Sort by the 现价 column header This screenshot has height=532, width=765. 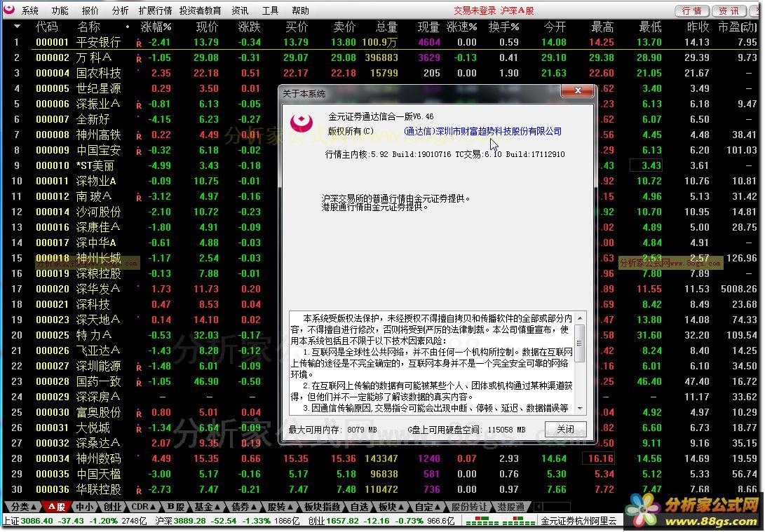(x=207, y=27)
